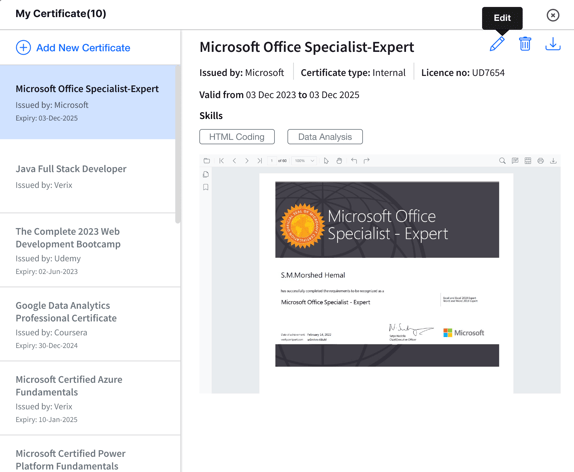The width and height of the screenshot is (574, 472).
Task: Click the undo arrow in viewer
Action: tap(354, 161)
